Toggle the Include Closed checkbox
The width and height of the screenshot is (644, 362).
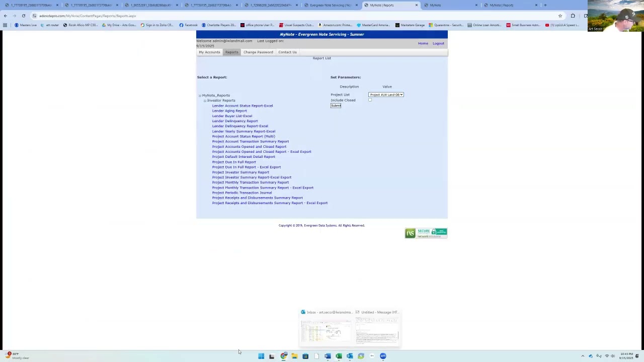[370, 100]
